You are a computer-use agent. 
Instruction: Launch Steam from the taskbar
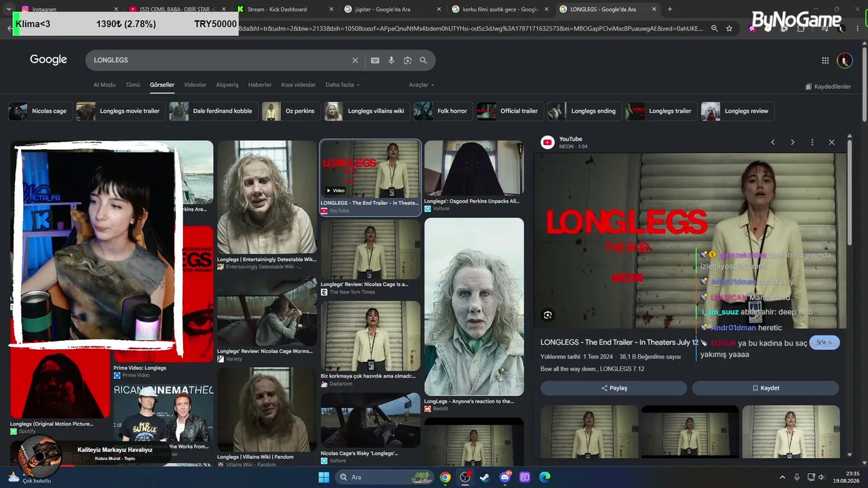[485, 477]
